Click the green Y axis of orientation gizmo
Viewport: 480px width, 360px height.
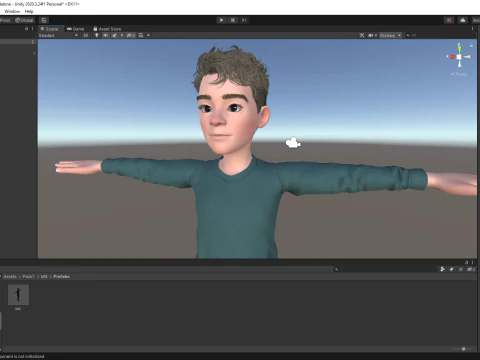459,48
